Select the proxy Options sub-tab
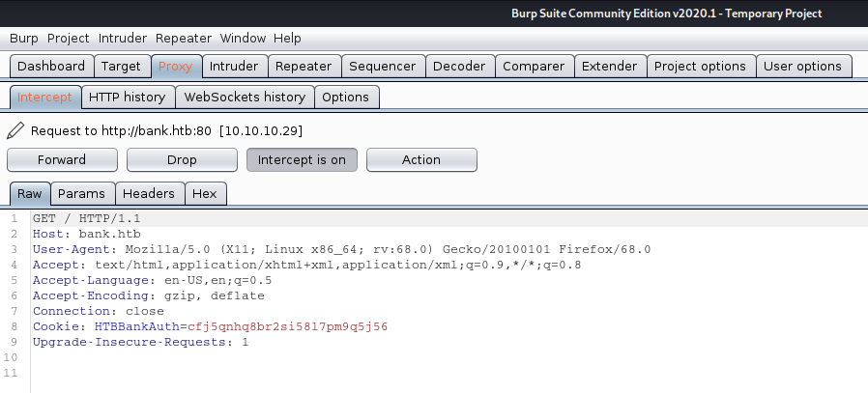Image resolution: width=868 pixels, height=393 pixels. click(x=345, y=98)
